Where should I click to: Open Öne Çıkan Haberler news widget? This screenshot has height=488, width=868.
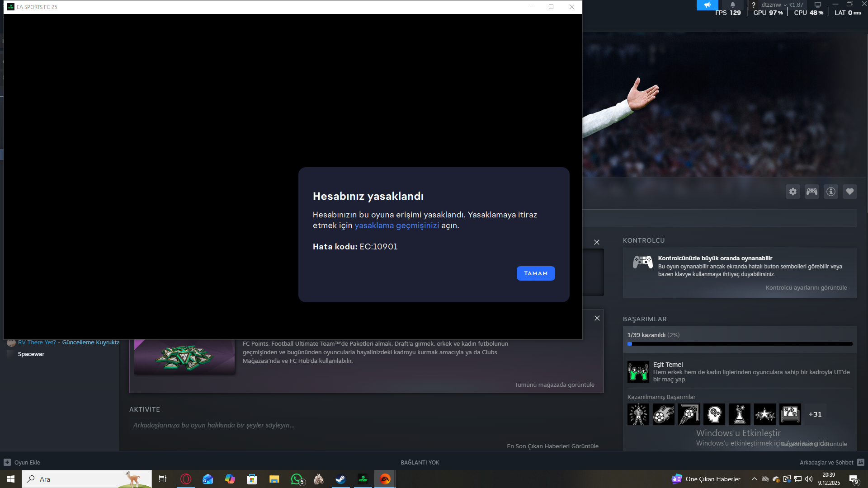coord(707,479)
